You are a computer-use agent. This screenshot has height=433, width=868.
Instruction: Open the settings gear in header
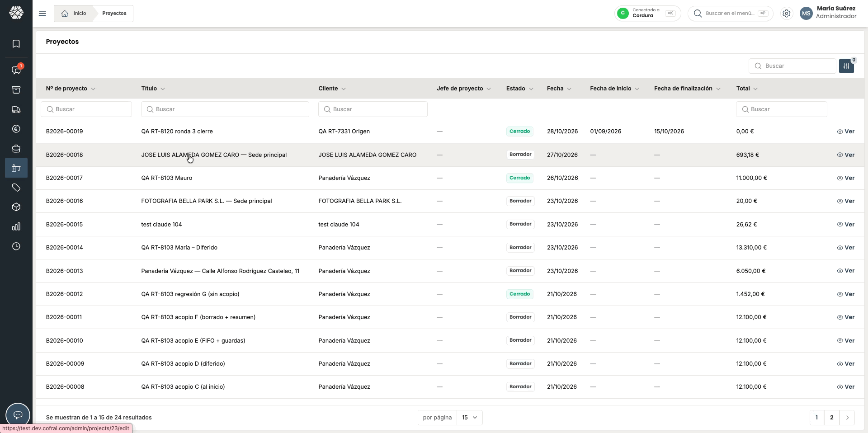(787, 14)
